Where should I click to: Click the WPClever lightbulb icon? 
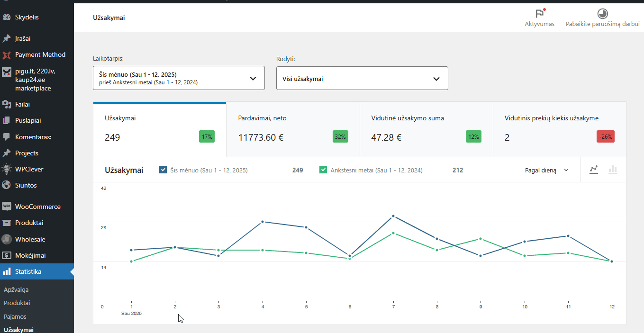[7, 169]
